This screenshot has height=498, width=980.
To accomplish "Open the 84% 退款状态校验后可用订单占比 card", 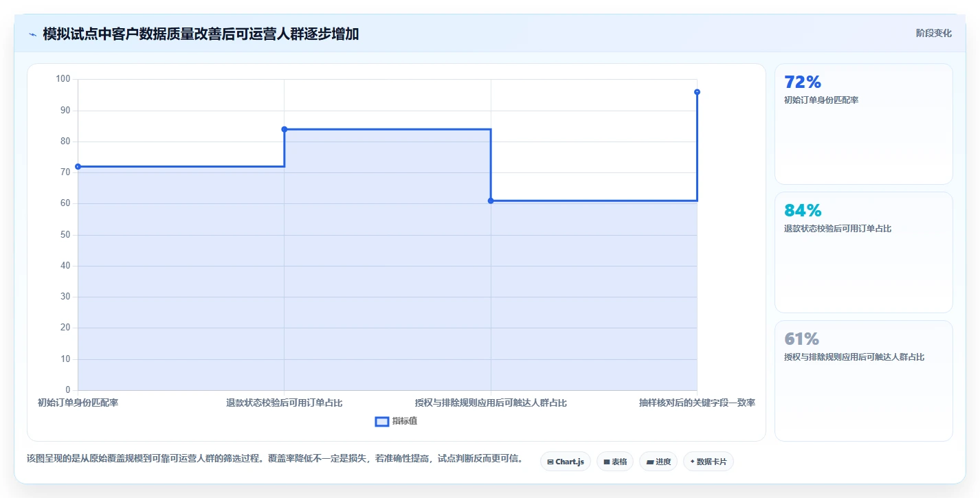I will [x=864, y=253].
